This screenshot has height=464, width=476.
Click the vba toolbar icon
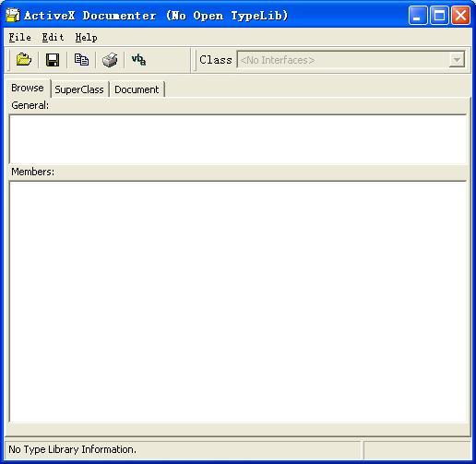(138, 60)
